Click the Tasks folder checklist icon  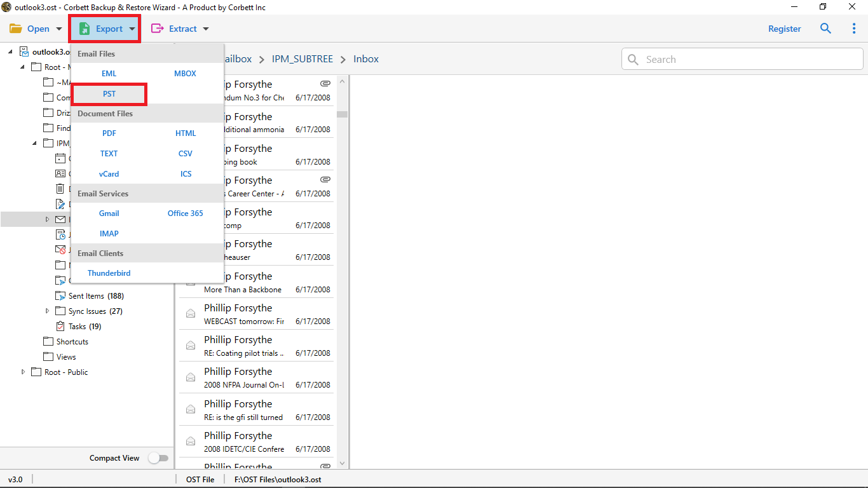pyautogui.click(x=60, y=327)
